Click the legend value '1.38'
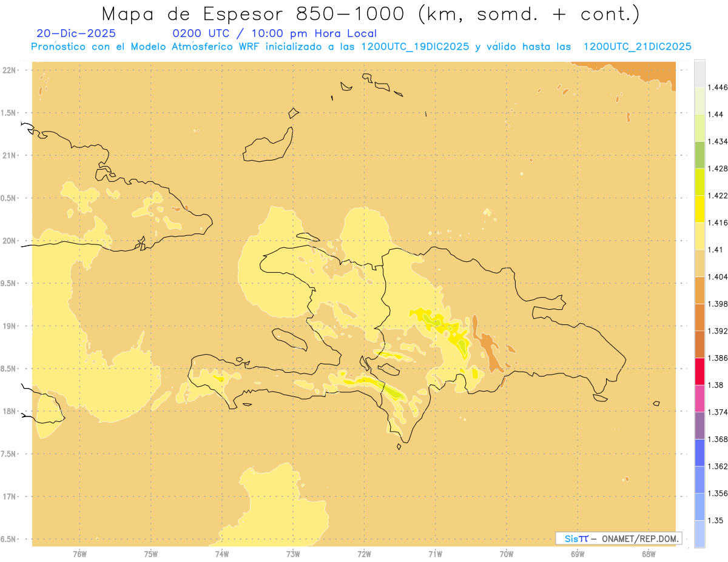Screen dimensions: 728x562 [x=715, y=385]
